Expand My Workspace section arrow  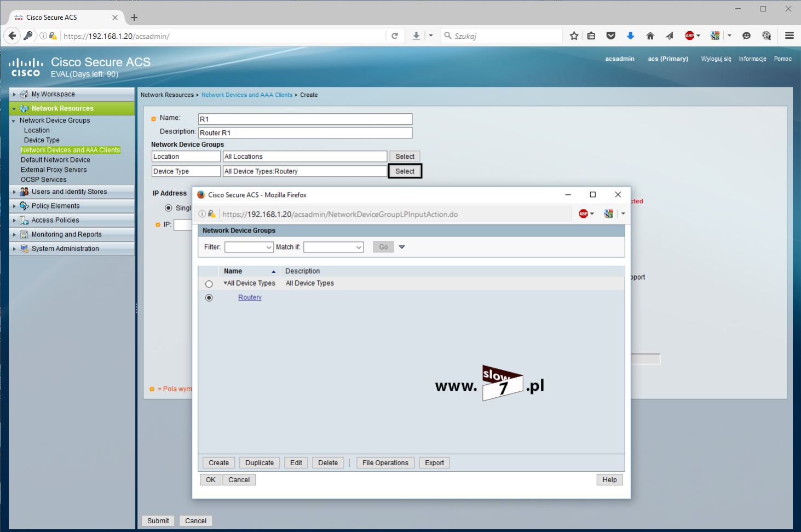click(14, 94)
